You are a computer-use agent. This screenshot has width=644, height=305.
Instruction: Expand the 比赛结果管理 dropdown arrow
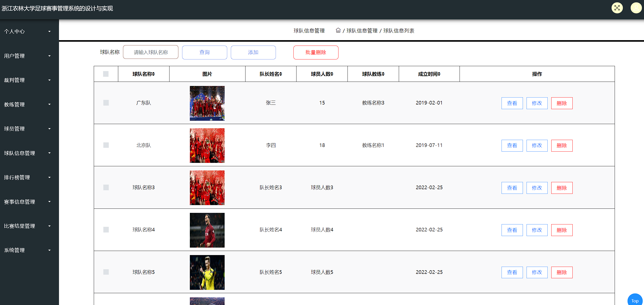[x=49, y=226]
